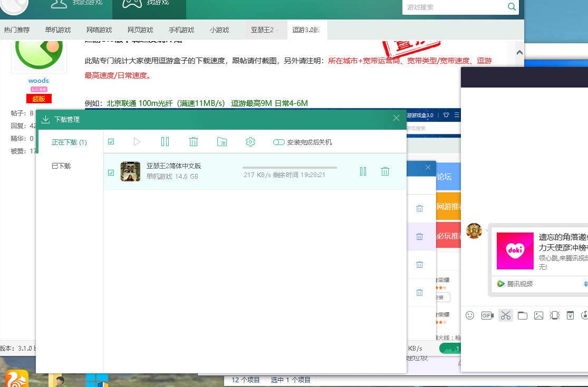This screenshot has width=588, height=387.
Task: Click the first trash icon in background list
Action: click(420, 208)
